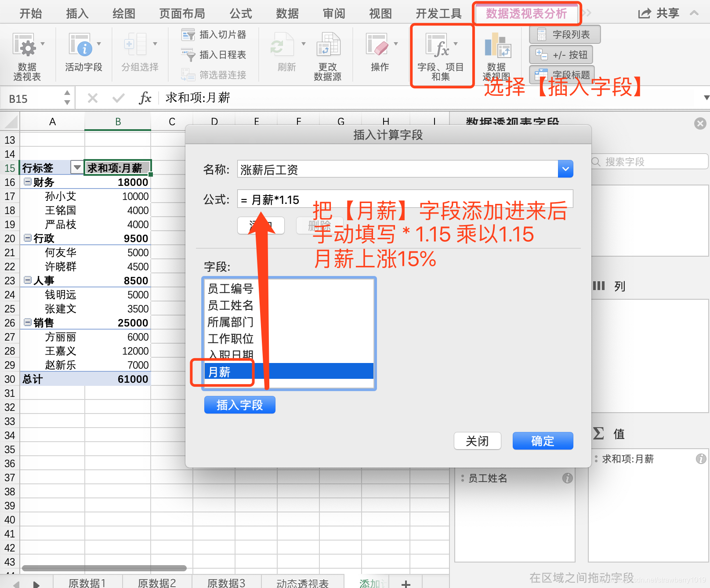Open the 开始 ribbon tab
710x588 pixels.
(x=31, y=14)
